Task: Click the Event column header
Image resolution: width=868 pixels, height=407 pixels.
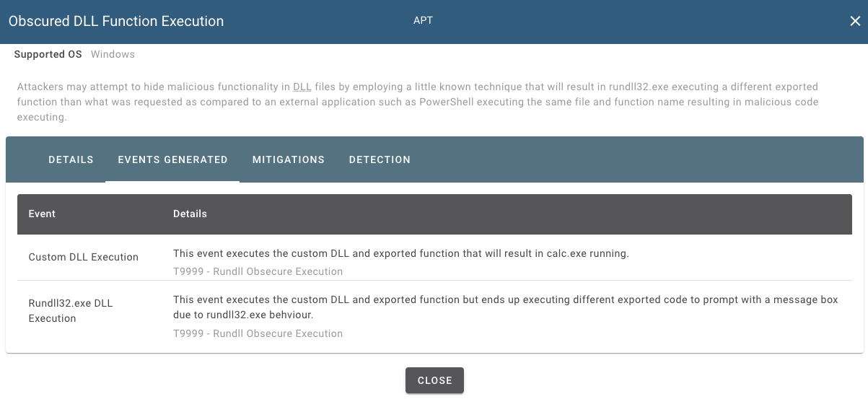Action: [x=42, y=214]
